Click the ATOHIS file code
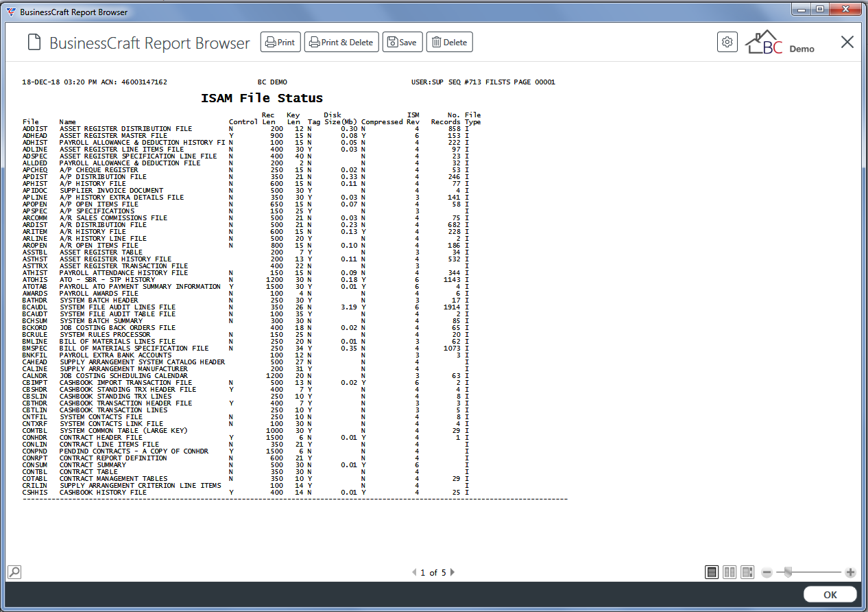 [35, 280]
